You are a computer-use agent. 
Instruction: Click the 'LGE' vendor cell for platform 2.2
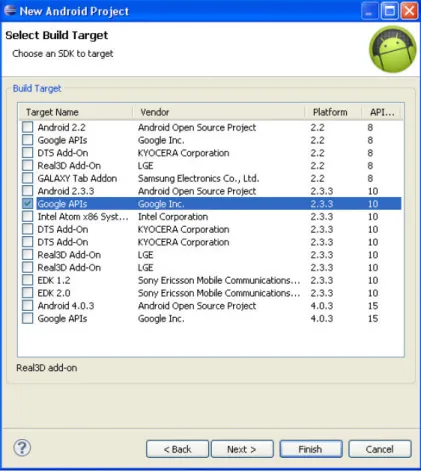coord(146,166)
